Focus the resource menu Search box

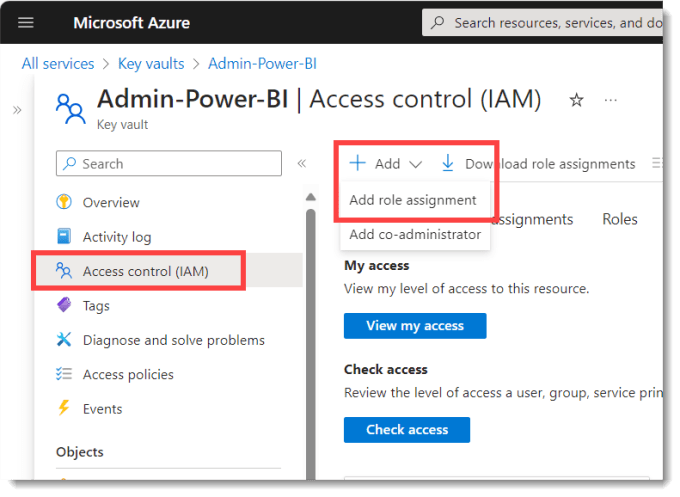169,163
